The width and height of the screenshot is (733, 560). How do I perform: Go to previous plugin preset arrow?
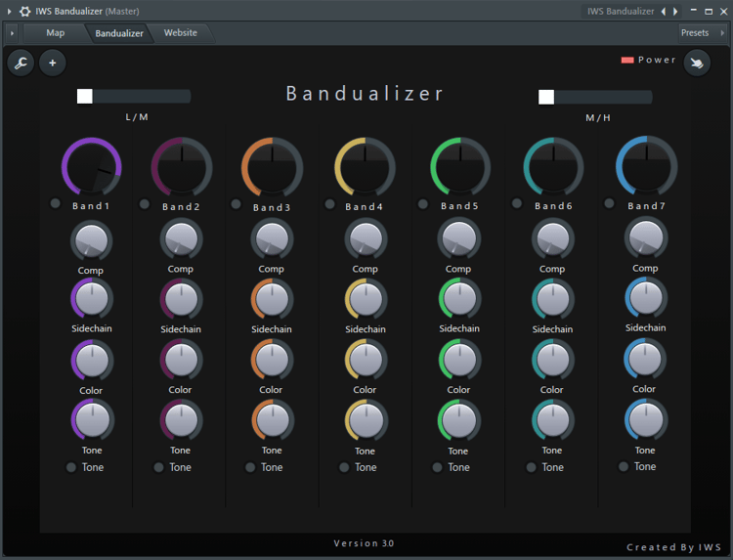[664, 11]
